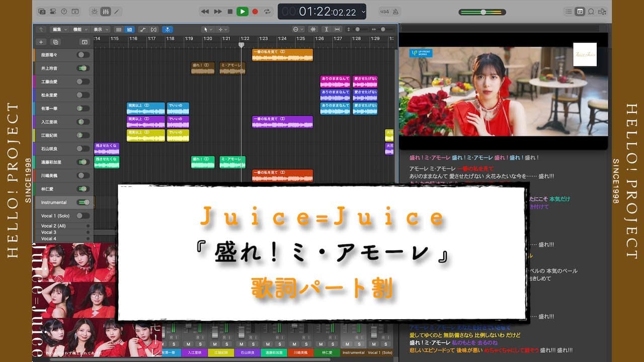Click the red Record button
Image resolution: width=644 pixels, height=362 pixels.
255,11
